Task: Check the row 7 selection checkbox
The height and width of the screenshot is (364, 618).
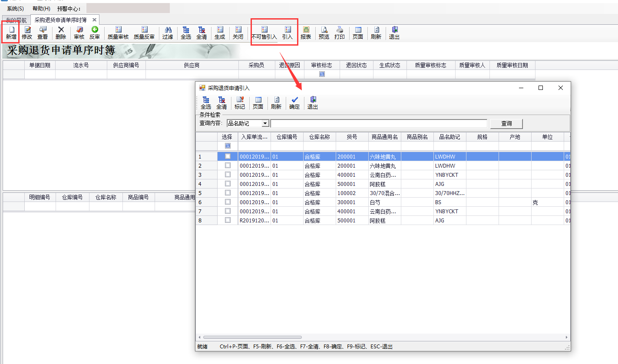Action: pos(228,211)
